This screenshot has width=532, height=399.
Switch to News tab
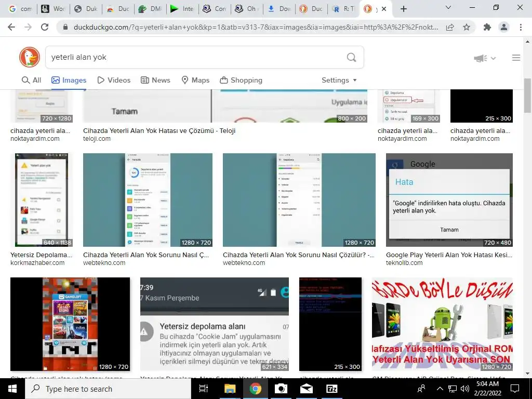155,80
